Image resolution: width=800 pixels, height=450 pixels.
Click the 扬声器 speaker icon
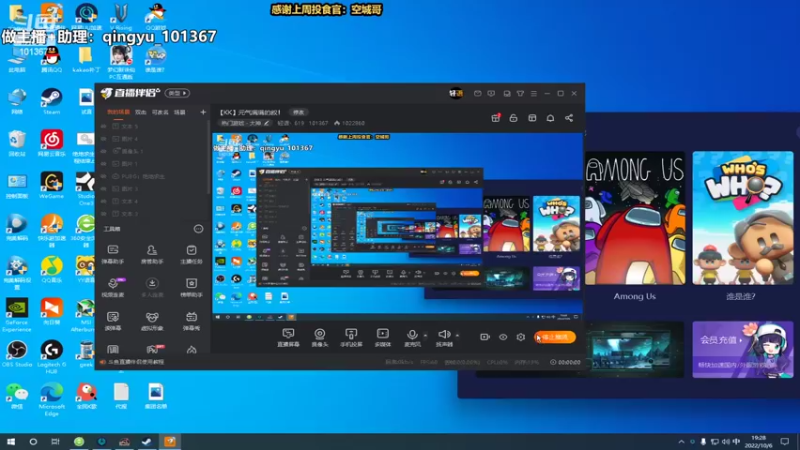(x=444, y=335)
